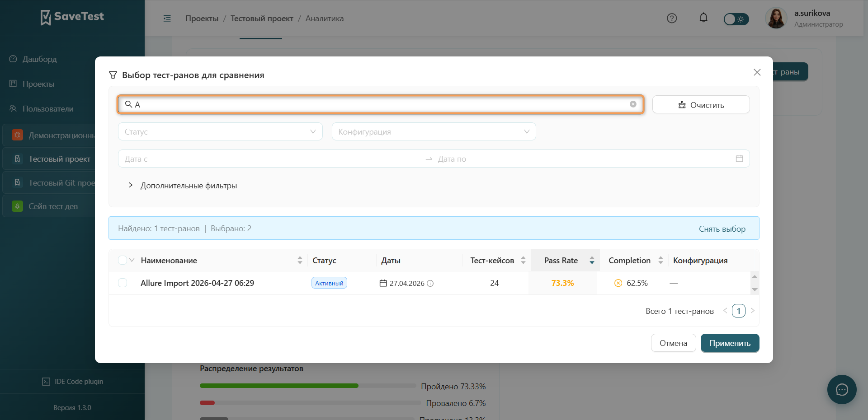The width and height of the screenshot is (868, 420).
Task: Collapse the sidebar menu icon
Action: point(167,19)
